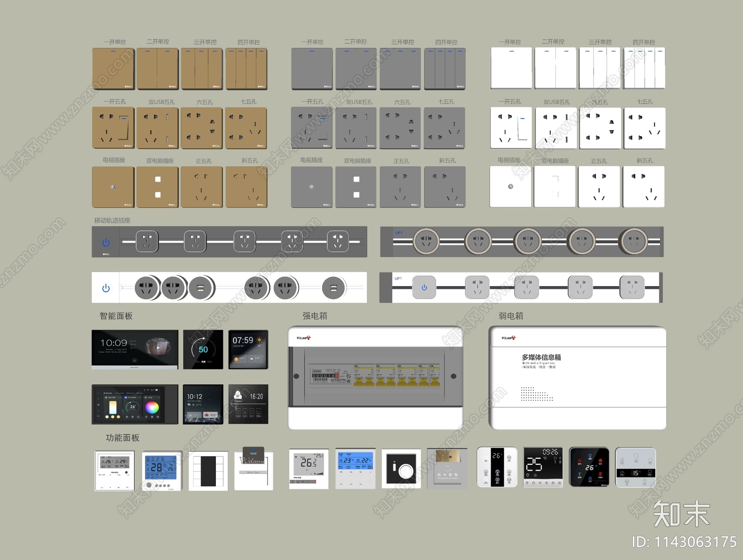This screenshot has width=743, height=560.
Task: Select the Welcome card-insert switch
Action: (254, 469)
